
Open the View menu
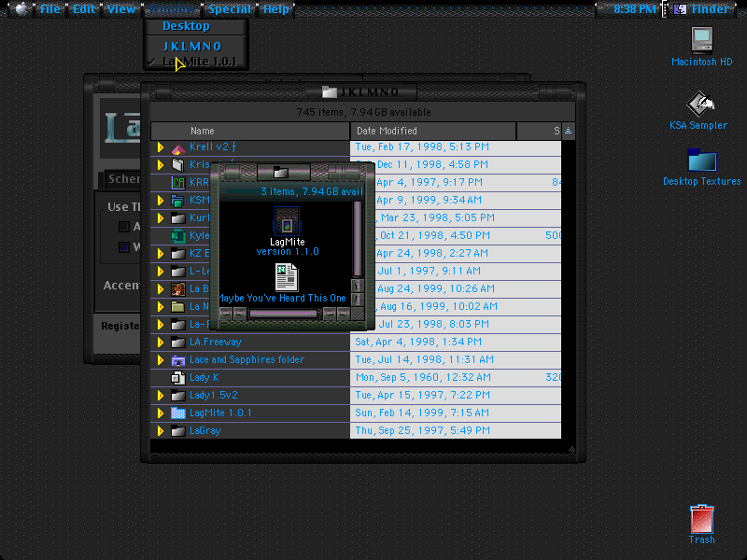tap(121, 9)
